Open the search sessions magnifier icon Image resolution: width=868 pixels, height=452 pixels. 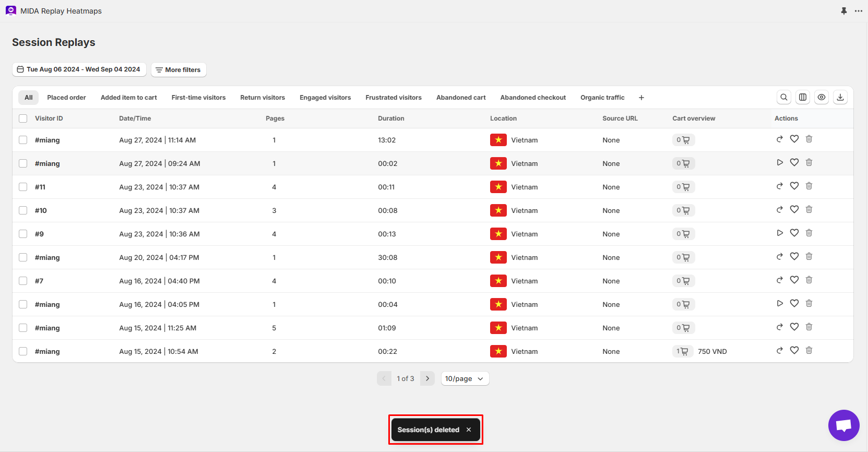(x=784, y=97)
